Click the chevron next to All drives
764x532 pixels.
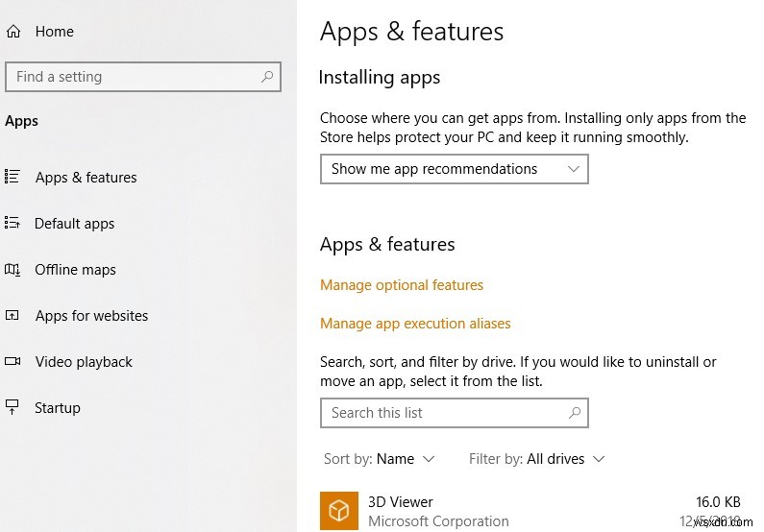[599, 458]
